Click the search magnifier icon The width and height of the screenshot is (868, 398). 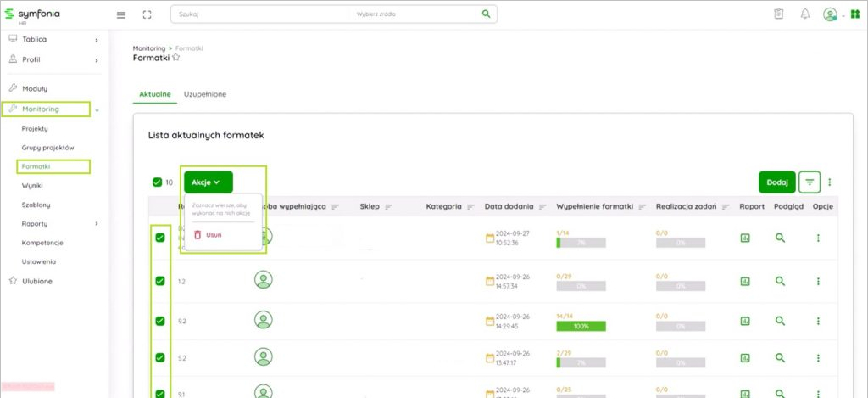(x=486, y=14)
